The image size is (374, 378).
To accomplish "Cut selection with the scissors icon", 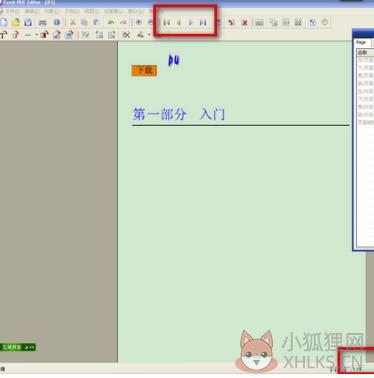I will pyautogui.click(x=73, y=22).
